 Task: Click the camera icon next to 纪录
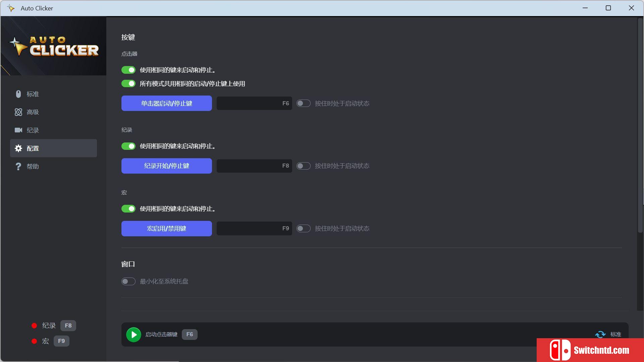point(18,130)
